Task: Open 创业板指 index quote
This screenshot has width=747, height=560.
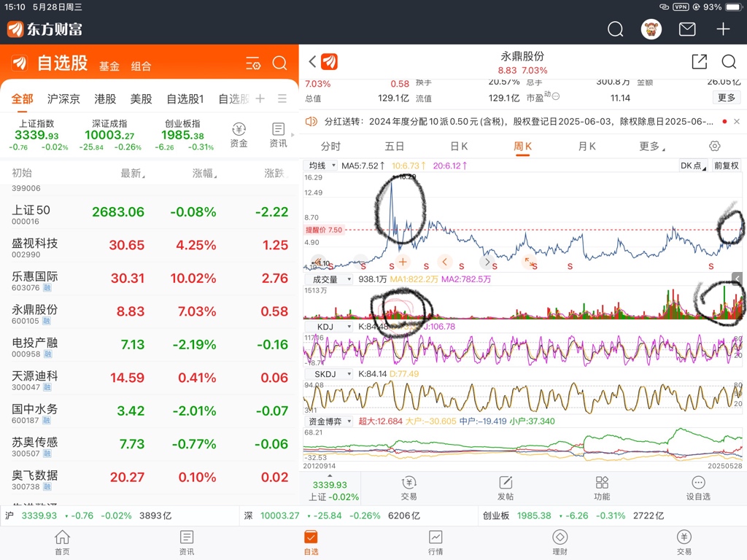Action: click(184, 135)
